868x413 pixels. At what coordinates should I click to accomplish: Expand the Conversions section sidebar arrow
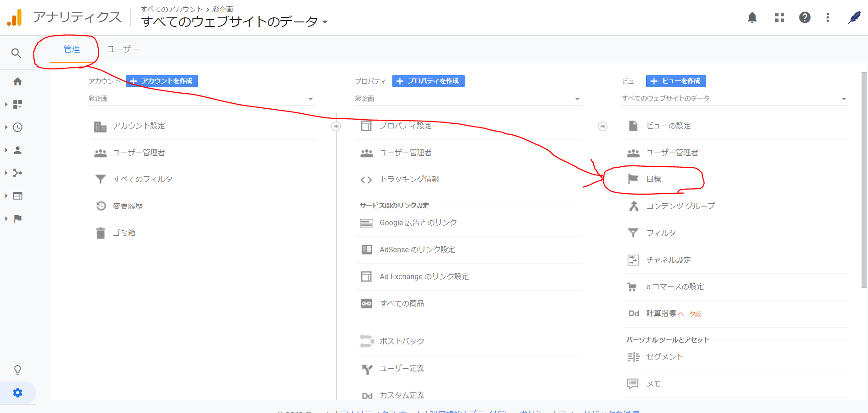[6, 218]
